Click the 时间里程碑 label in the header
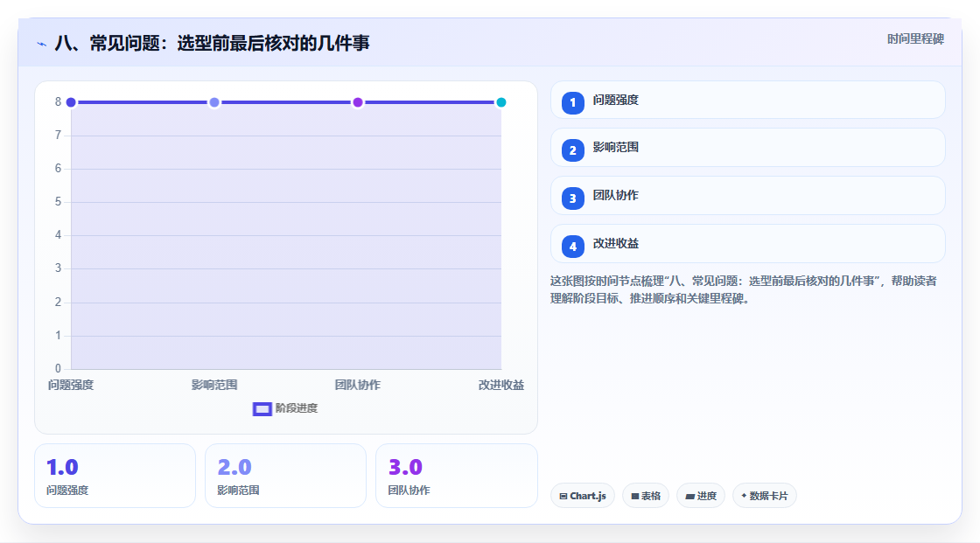The image size is (980, 543). click(x=915, y=38)
